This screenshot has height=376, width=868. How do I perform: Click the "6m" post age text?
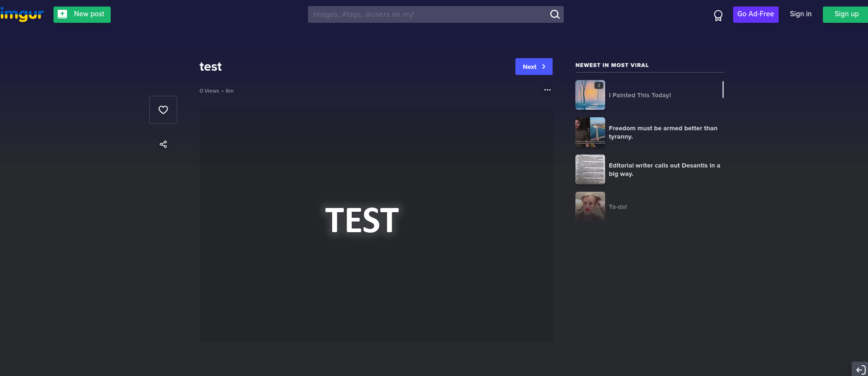coord(230,91)
